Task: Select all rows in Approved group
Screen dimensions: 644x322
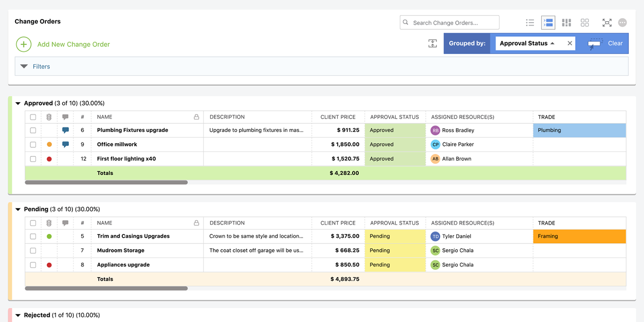Action: (x=33, y=117)
